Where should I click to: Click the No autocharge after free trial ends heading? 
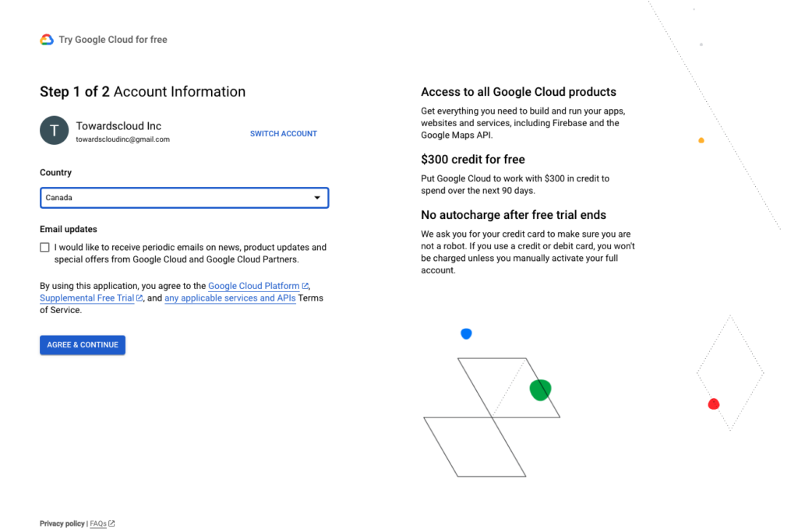[514, 215]
